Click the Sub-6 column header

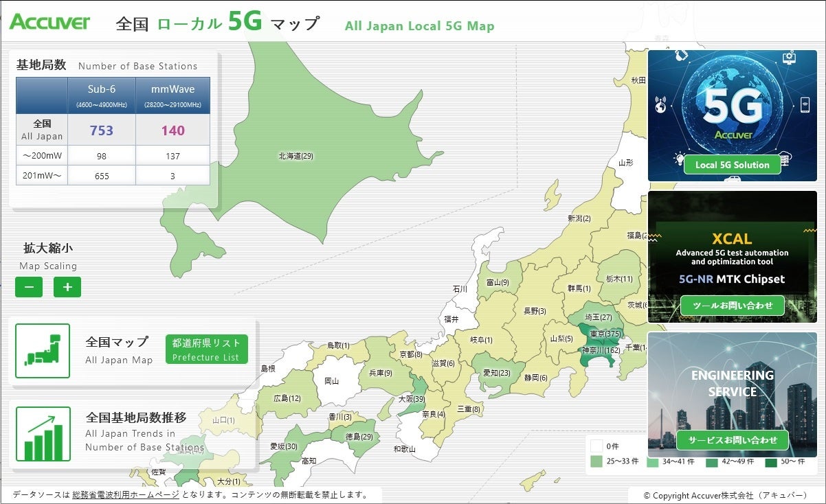pos(102,95)
